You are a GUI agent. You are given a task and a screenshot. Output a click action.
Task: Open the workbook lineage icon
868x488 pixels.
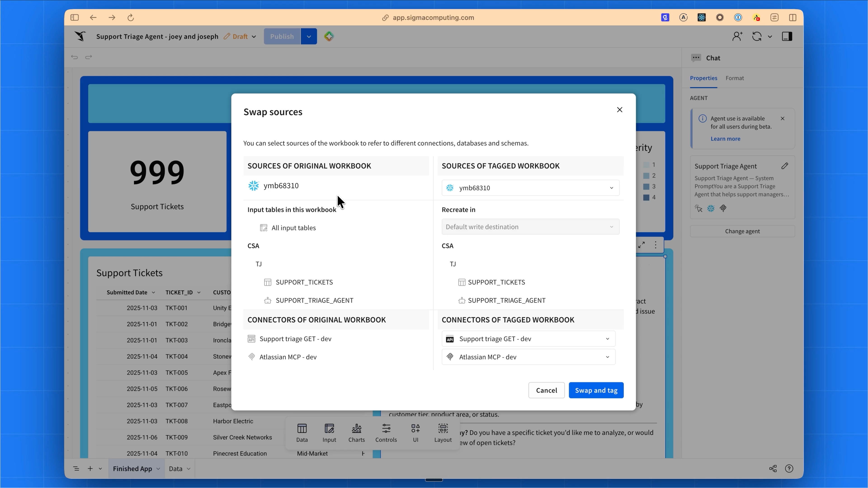click(773, 469)
